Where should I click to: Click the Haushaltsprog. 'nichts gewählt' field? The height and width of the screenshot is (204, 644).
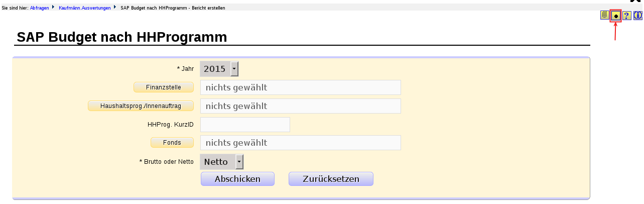[x=301, y=106]
